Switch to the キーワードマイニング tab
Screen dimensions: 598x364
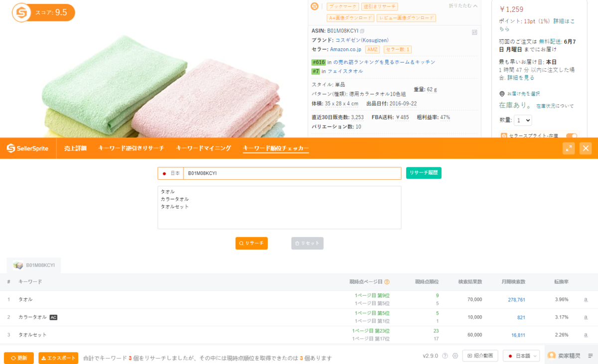click(x=203, y=148)
